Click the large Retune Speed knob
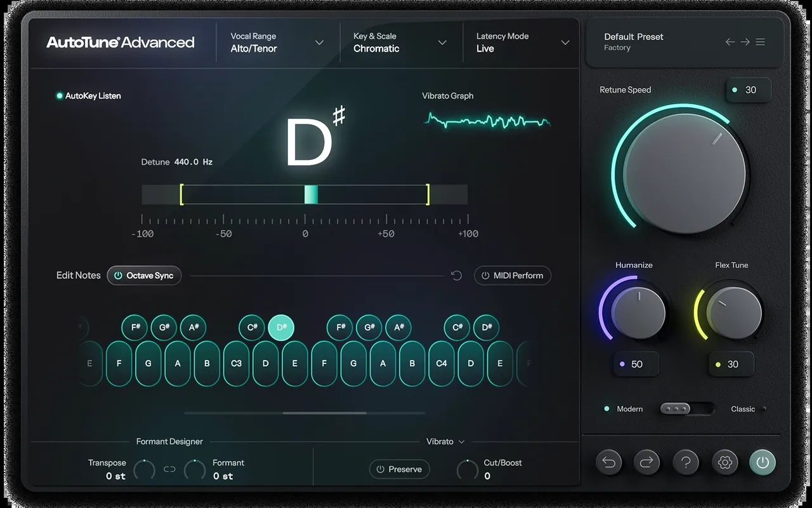Screen dimensions: 812x508 [x=684, y=174]
